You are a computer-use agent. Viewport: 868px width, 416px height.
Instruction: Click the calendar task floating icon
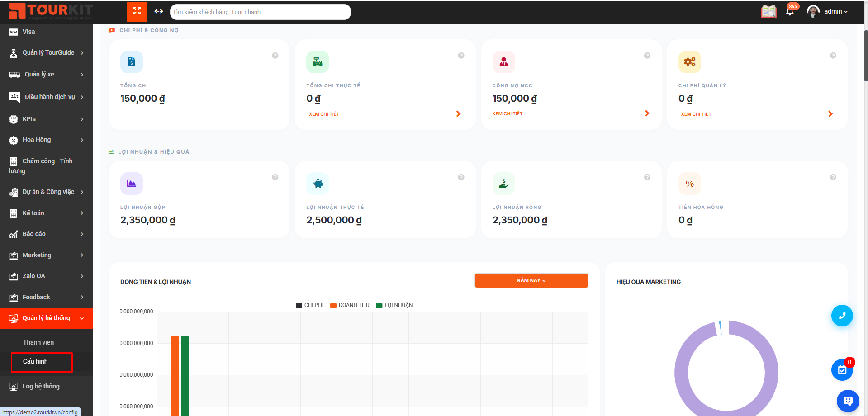[842, 370]
